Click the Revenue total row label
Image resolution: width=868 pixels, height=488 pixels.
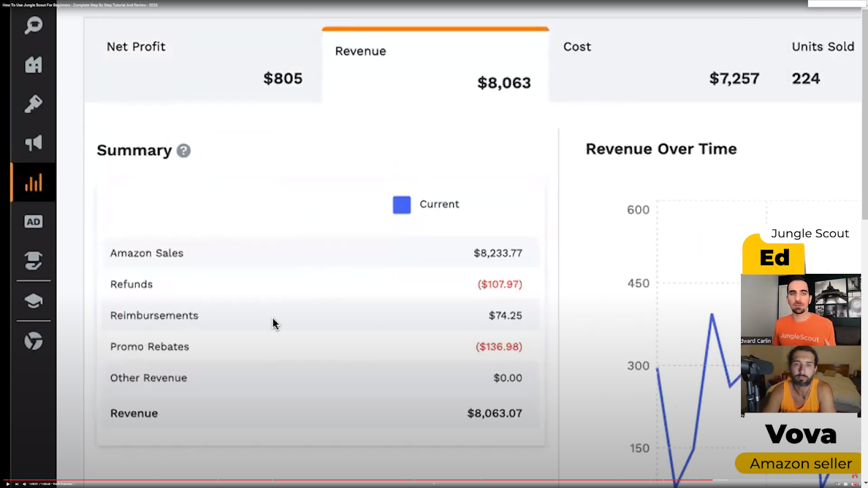click(x=134, y=414)
